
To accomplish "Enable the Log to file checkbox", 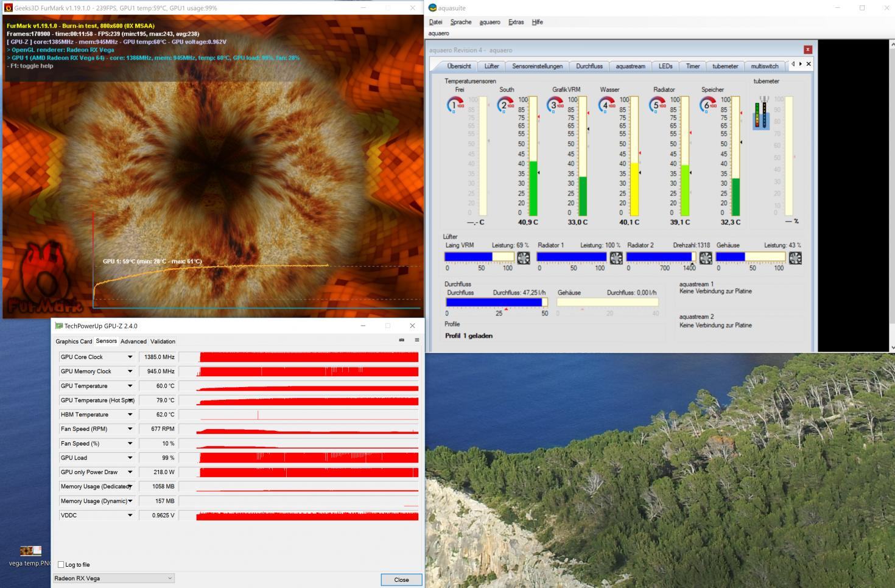I will click(x=61, y=565).
